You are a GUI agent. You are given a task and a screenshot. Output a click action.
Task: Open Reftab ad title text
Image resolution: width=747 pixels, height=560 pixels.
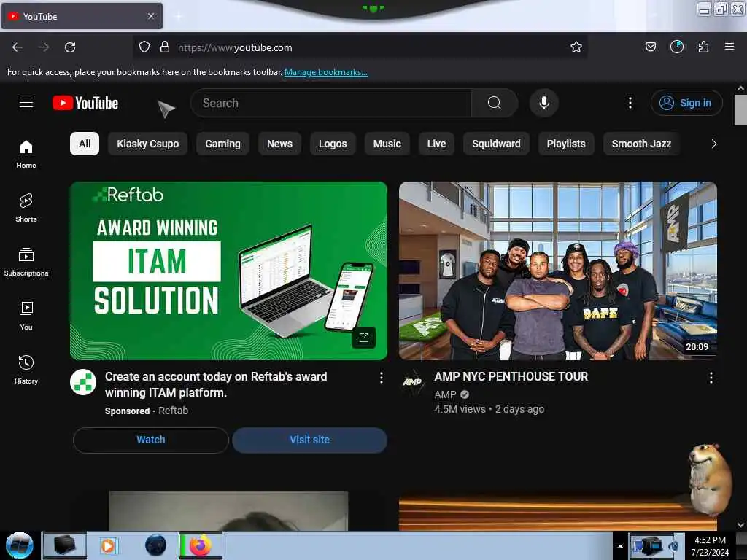tap(216, 384)
